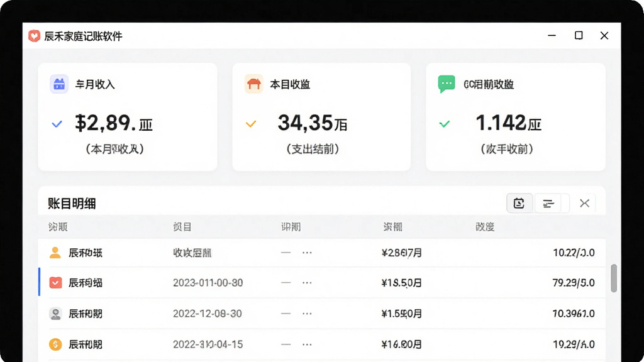Close the 账目明细 panel with the X
Viewport: 644px width, 362px height.
(584, 203)
